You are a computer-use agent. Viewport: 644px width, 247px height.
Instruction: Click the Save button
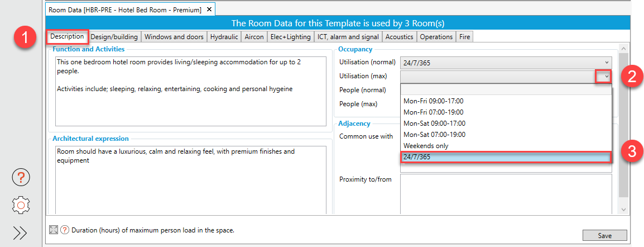(x=604, y=236)
